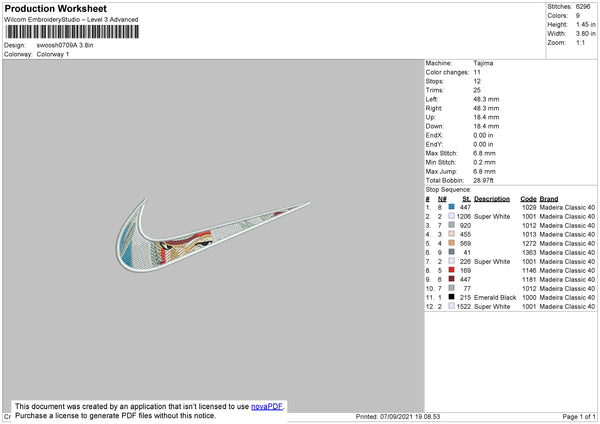Click the Machine value 'Tajima'

[x=483, y=63]
